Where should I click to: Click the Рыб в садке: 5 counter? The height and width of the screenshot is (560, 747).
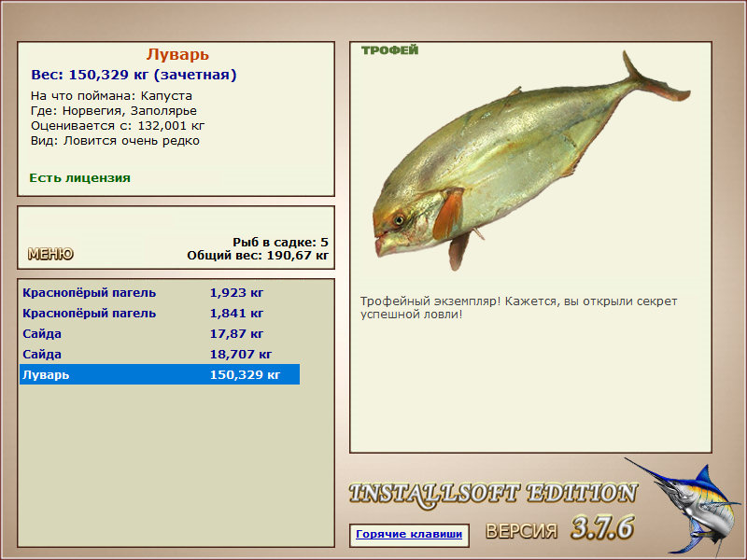coord(281,243)
